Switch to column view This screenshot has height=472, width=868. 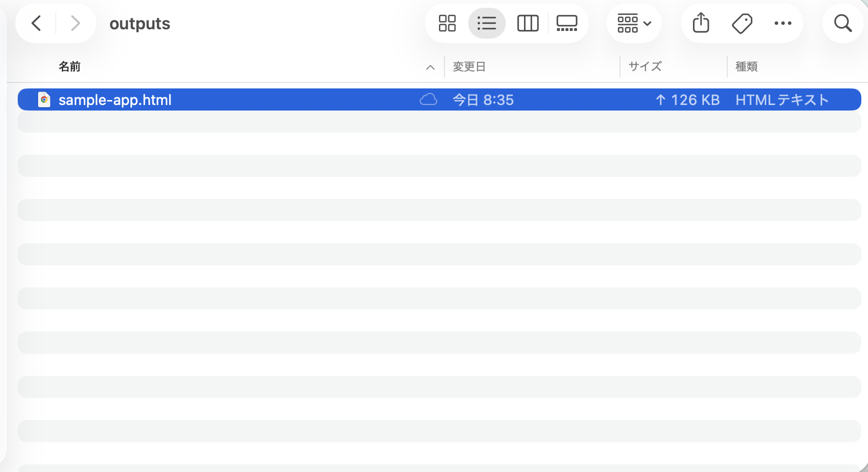point(528,23)
